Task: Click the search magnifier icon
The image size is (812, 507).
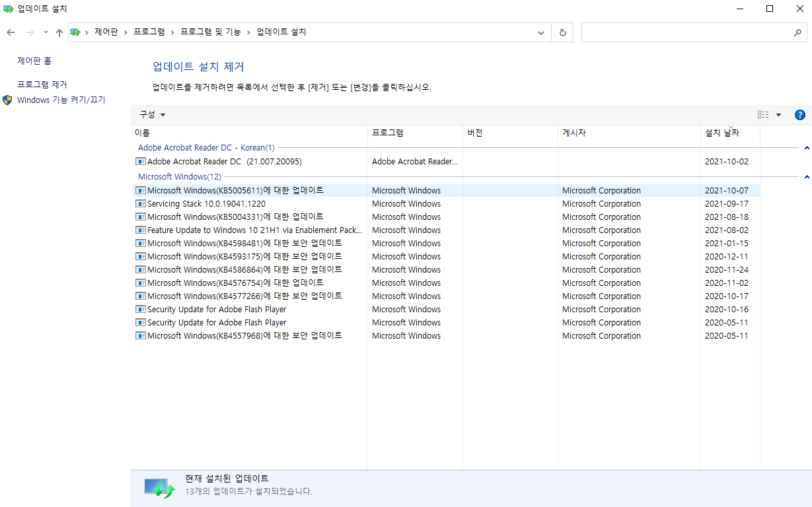Action: 797,32
